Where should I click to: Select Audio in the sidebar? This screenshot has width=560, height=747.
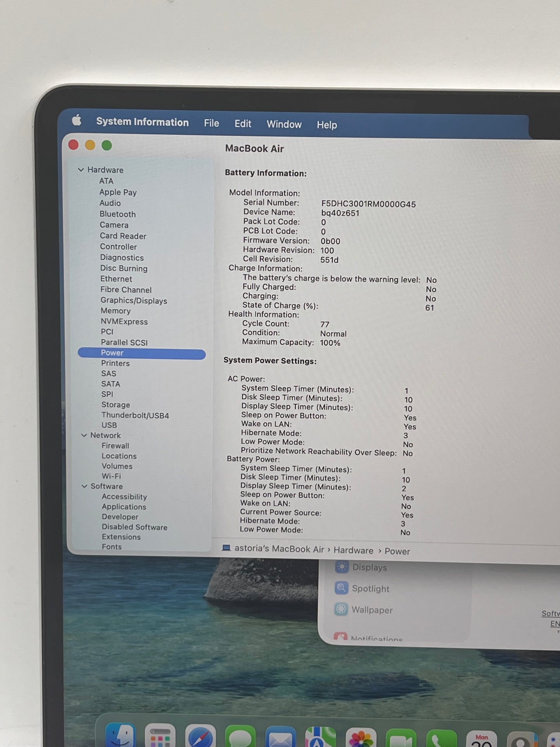(x=110, y=203)
